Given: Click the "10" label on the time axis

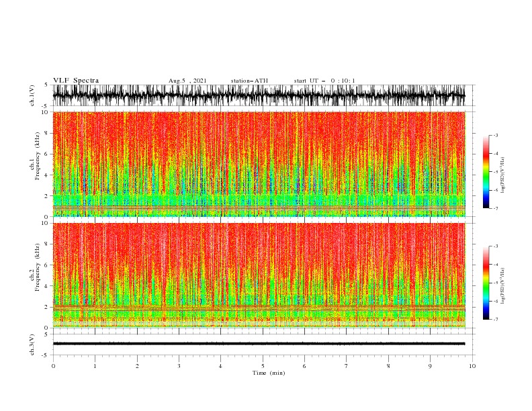Looking at the screenshot, I should [472, 366].
